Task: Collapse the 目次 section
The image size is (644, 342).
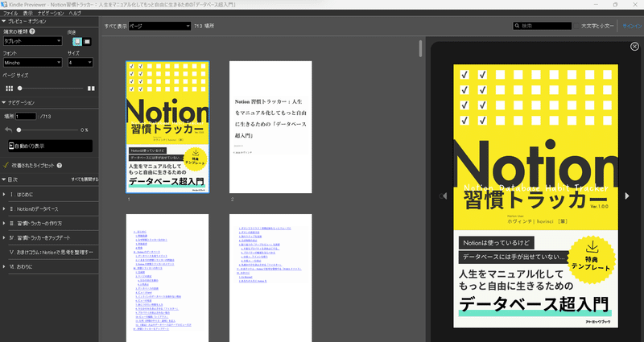Action: click(4, 179)
